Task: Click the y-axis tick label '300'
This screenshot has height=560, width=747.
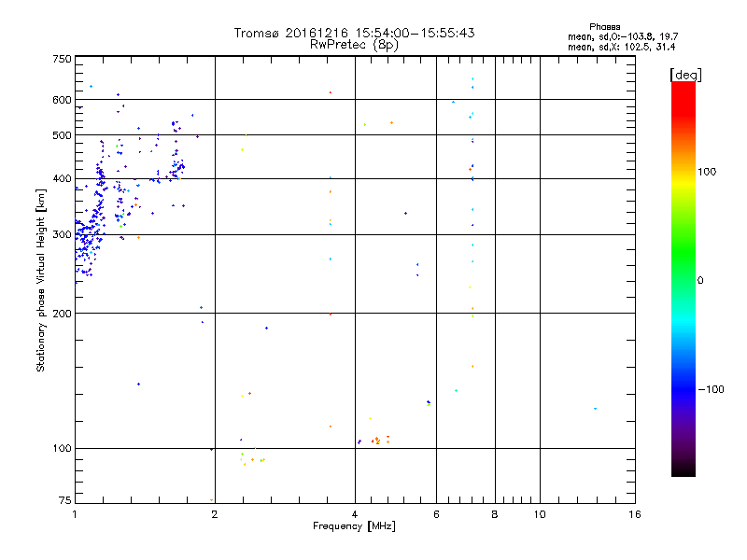Action: pyautogui.click(x=62, y=235)
